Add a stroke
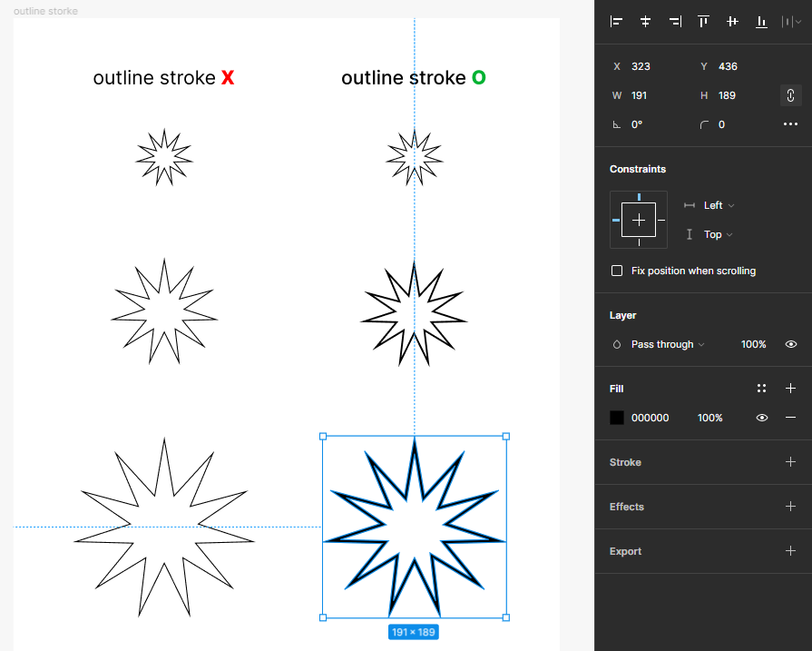 point(791,462)
